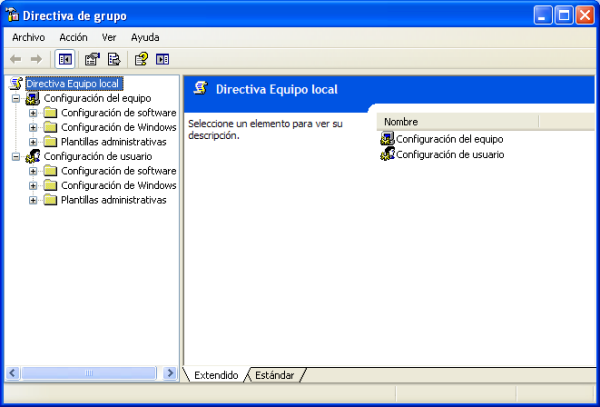Switch to the Estándar tab
Screen dimensions: 600x407
click(x=274, y=375)
